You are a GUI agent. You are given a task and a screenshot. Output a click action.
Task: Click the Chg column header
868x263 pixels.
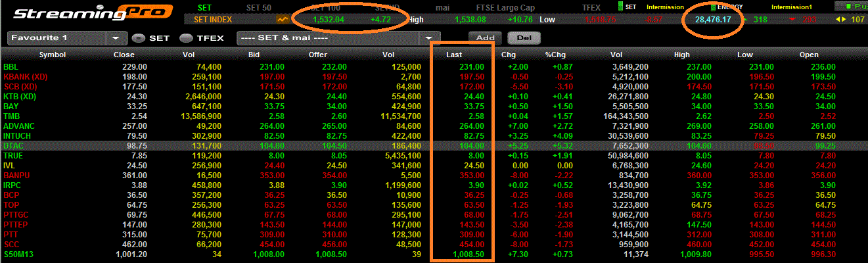tap(509, 55)
